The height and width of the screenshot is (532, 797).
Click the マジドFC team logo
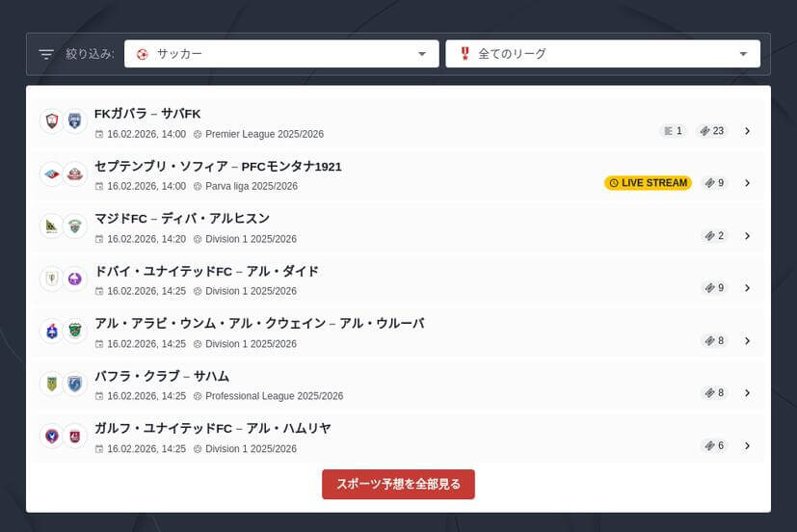(51, 226)
